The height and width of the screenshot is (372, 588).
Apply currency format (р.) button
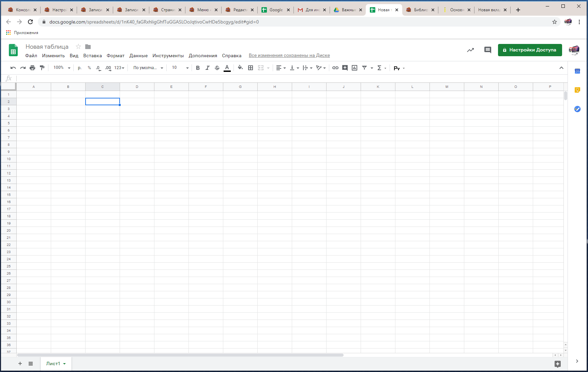(80, 68)
